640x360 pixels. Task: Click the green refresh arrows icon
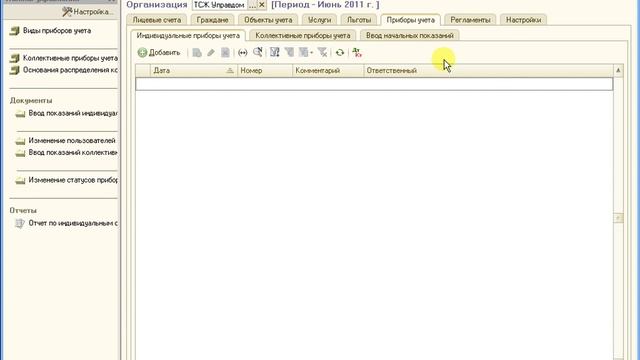tap(340, 53)
